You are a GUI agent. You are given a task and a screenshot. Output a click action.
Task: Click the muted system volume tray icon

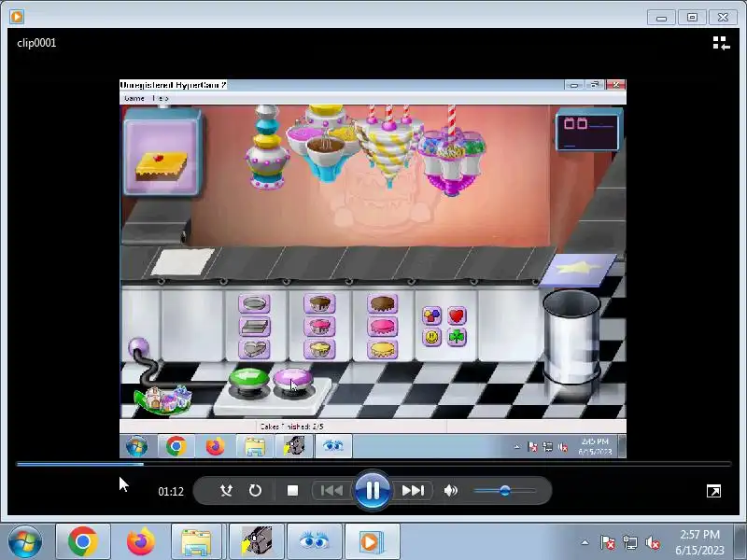pos(653,542)
